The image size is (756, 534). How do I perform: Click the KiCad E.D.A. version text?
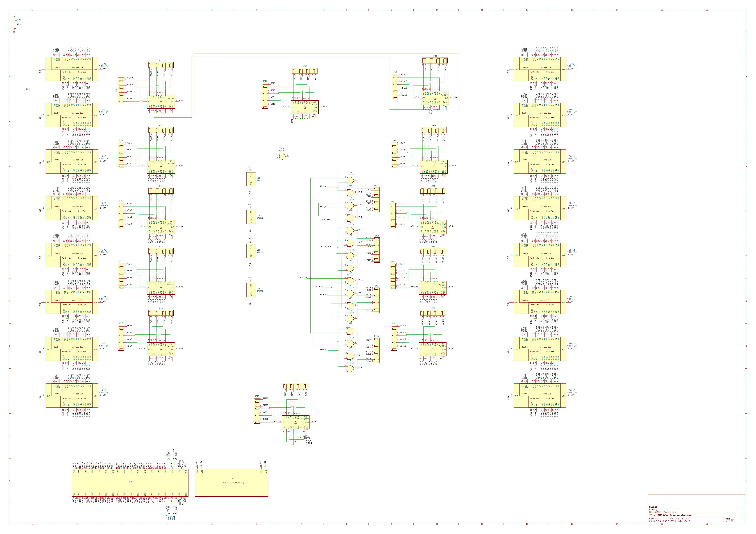[x=670, y=521]
